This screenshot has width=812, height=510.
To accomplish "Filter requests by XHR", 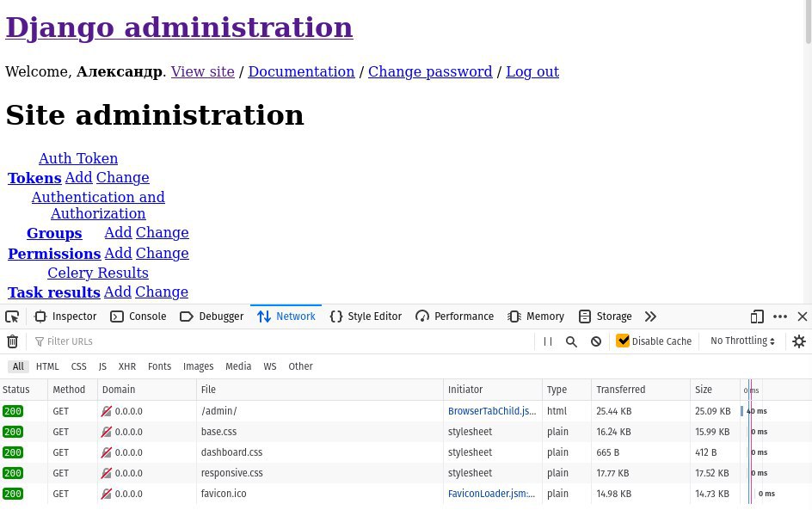I will [127, 366].
